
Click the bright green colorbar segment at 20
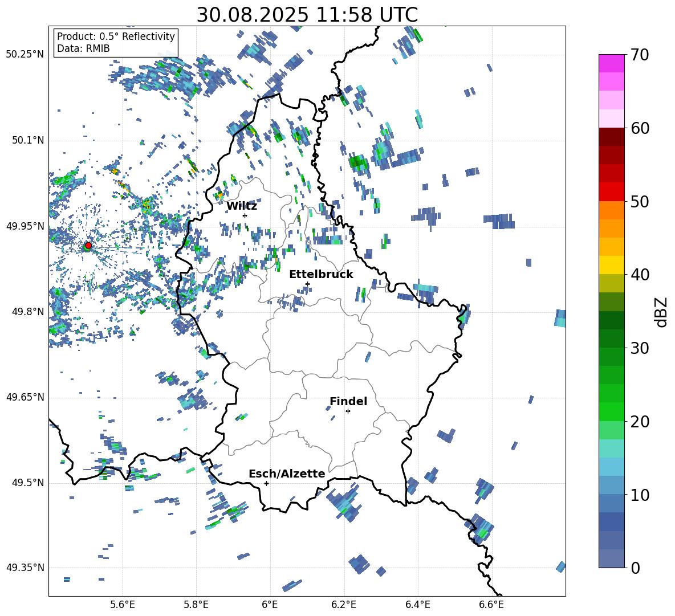[x=611, y=411]
